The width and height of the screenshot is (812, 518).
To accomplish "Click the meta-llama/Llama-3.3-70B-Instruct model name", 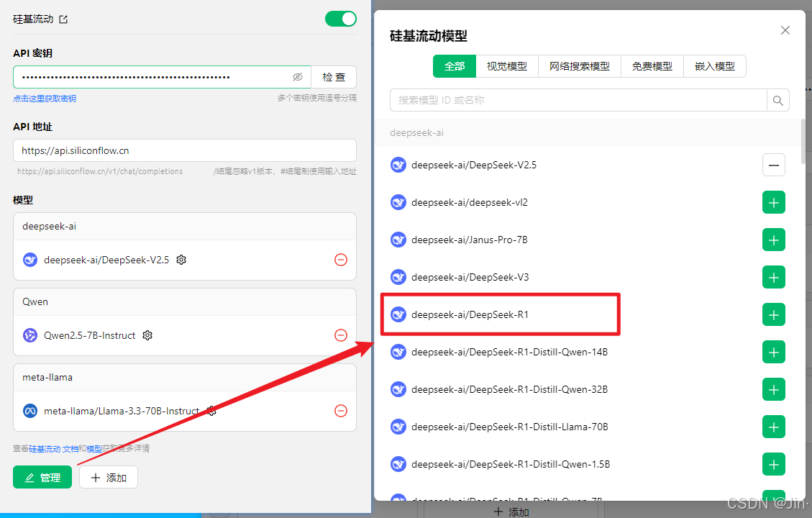I will click(122, 412).
